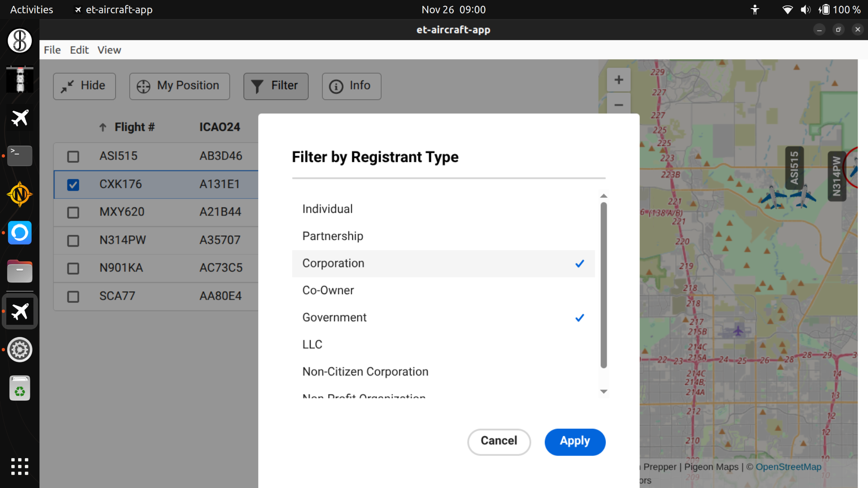Click the Info circle icon
This screenshot has height=488, width=868.
(335, 86)
